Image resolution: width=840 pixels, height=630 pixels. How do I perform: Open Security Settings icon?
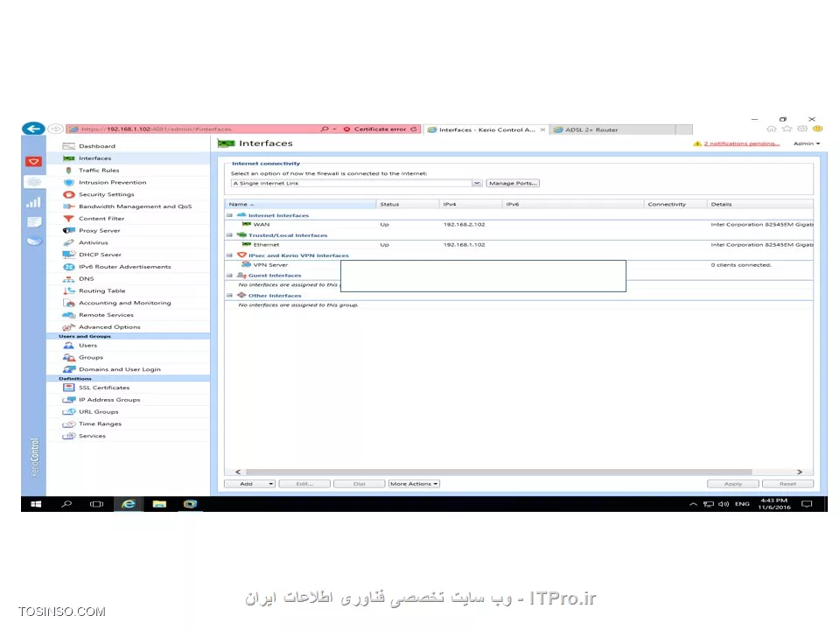(68, 194)
